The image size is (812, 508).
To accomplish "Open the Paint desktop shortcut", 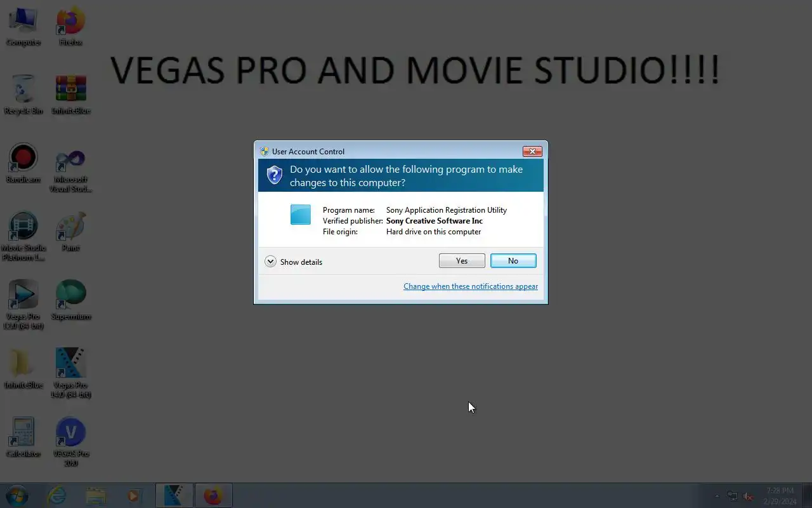I will pyautogui.click(x=70, y=232).
